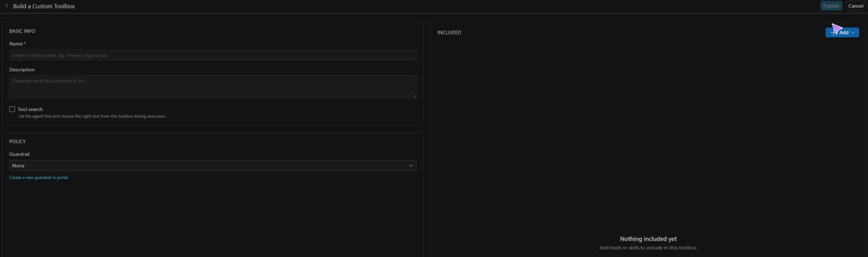Click the INCLUDED panel heading
Screen dimensions: 868x257
[x=449, y=33]
